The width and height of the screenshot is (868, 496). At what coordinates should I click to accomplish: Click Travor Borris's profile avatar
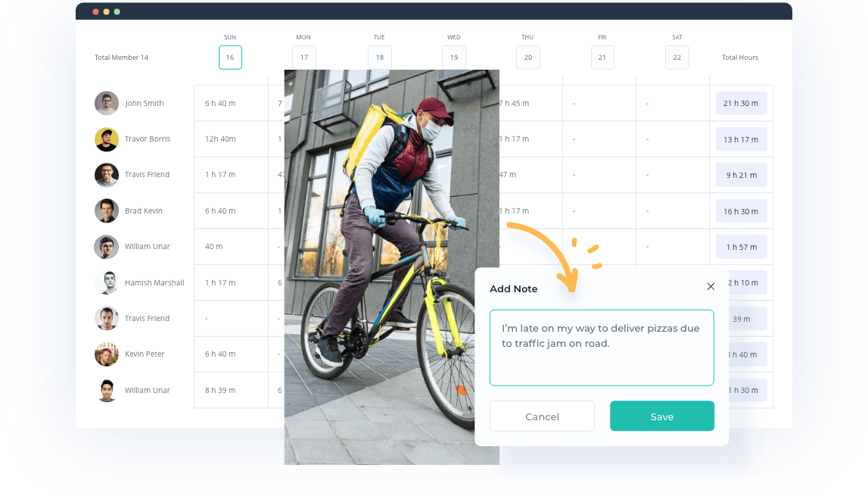[x=106, y=139]
